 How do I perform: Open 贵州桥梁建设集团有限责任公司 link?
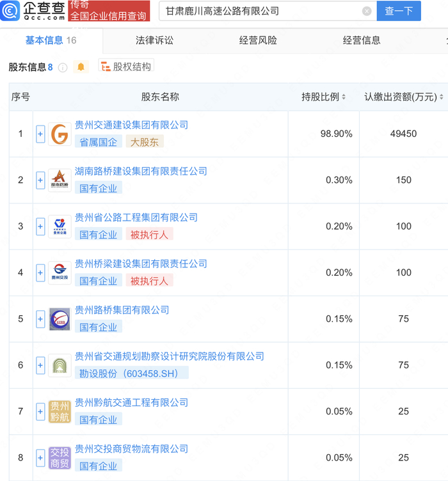click(141, 264)
